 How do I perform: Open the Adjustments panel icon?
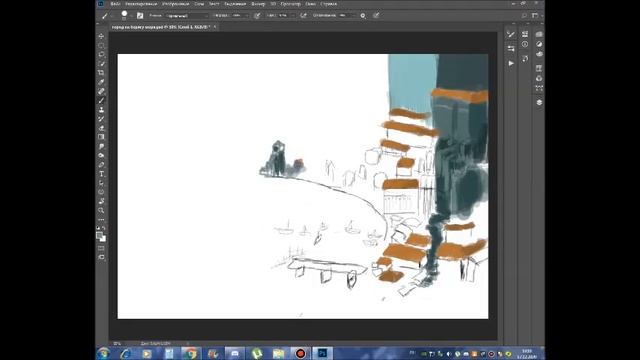coord(539,44)
